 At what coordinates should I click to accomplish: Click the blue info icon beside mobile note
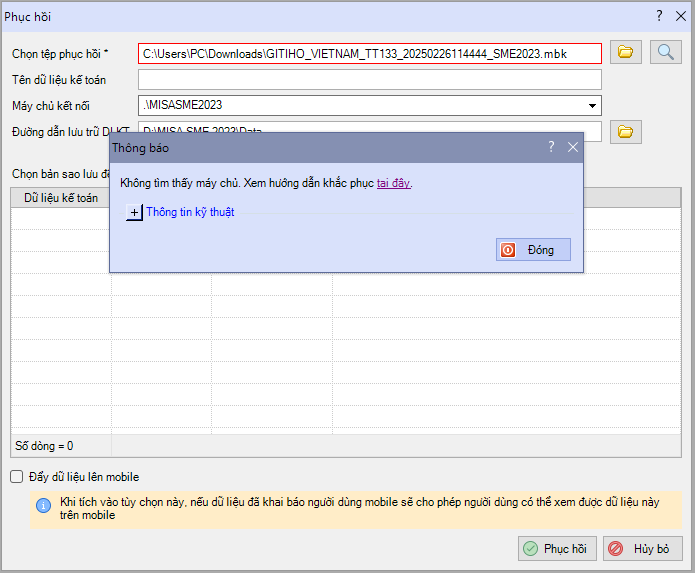43,505
